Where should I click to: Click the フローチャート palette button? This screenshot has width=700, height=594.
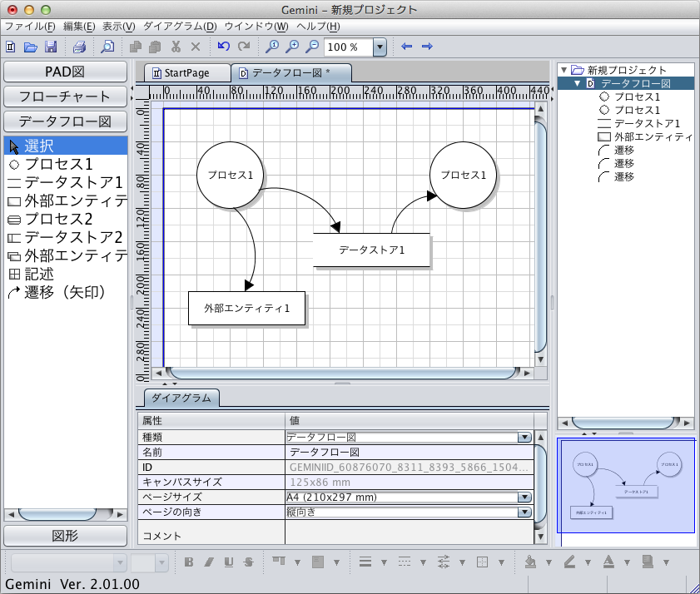pos(65,97)
